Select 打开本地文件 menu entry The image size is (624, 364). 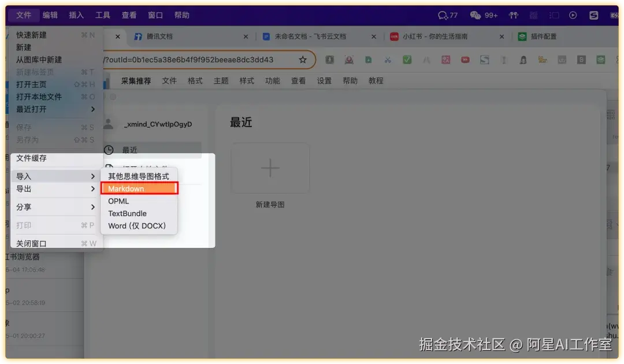pos(55,96)
